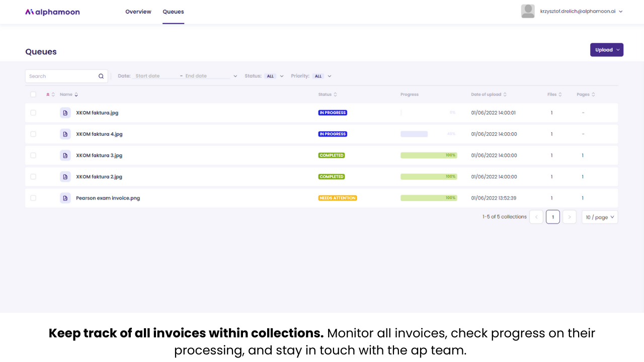Select the Queues tab

click(x=173, y=12)
